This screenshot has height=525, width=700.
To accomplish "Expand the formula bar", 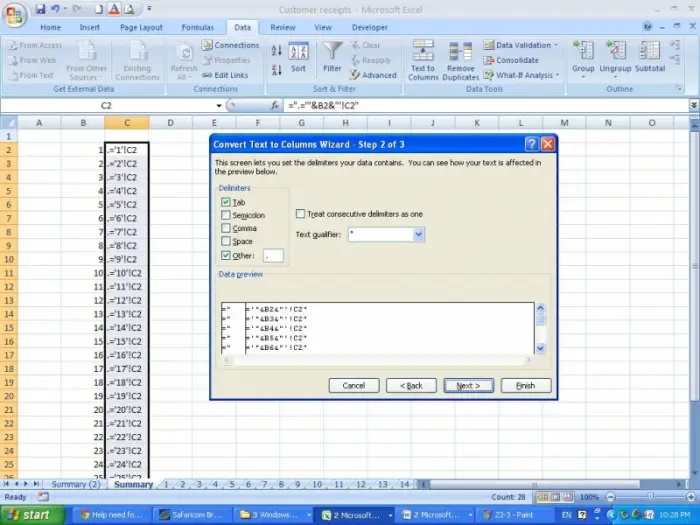I will pyautogui.click(x=694, y=105).
